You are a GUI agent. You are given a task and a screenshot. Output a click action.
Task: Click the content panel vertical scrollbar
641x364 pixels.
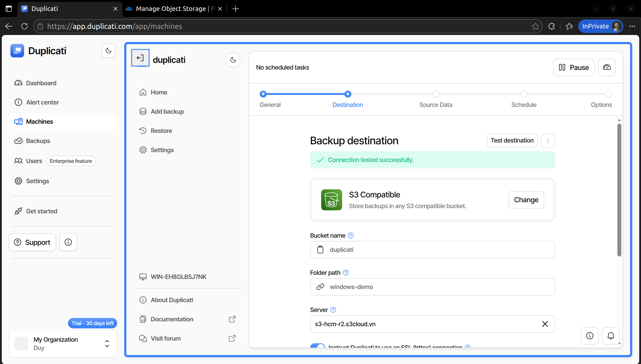tap(619, 190)
